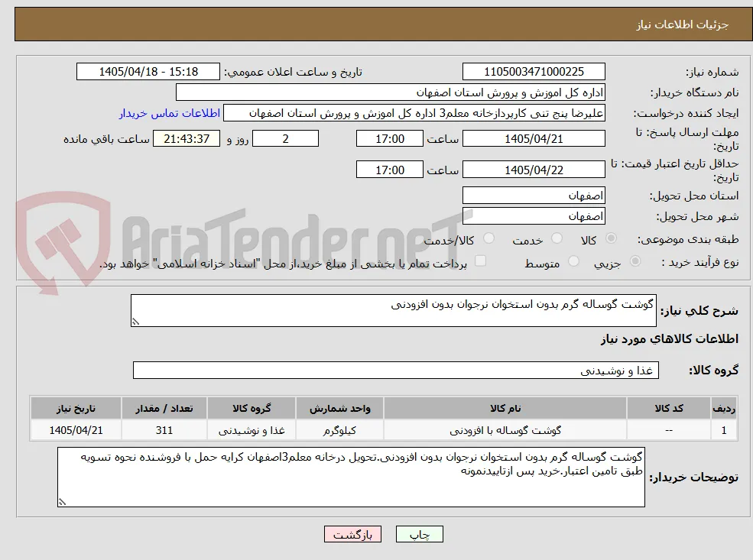Select the کالا/خدمت radio button
Image resolution: width=753 pixels, height=560 pixels.
coord(488,238)
